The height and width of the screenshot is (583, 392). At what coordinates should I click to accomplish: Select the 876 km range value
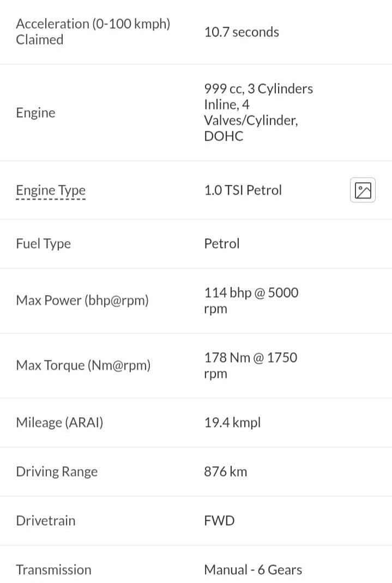[x=226, y=472]
